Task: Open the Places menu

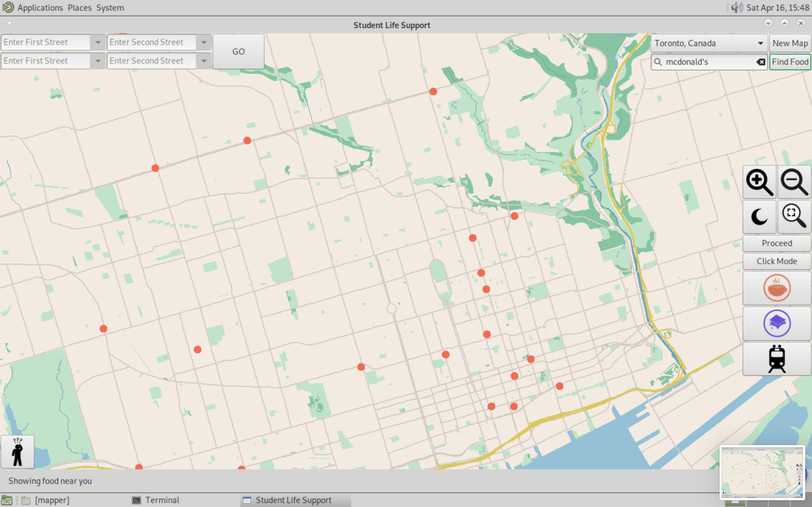Action: coord(80,7)
